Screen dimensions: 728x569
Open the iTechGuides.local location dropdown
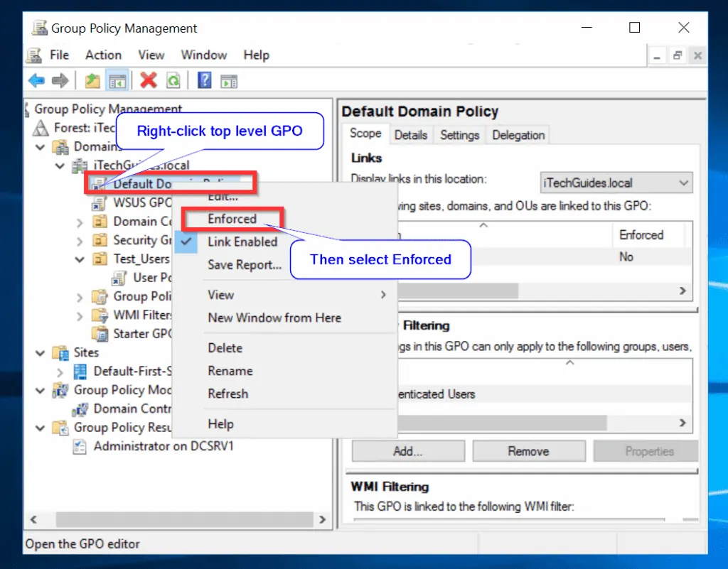tap(616, 183)
